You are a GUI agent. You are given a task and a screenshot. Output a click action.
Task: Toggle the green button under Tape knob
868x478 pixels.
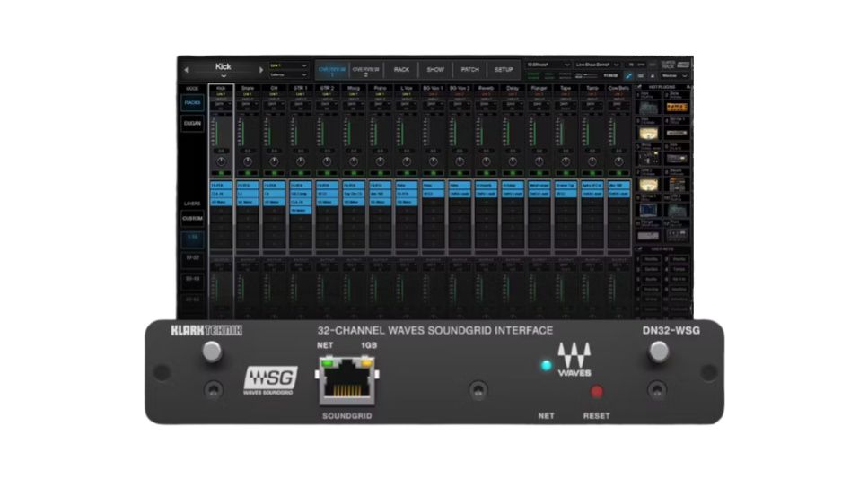(566, 173)
